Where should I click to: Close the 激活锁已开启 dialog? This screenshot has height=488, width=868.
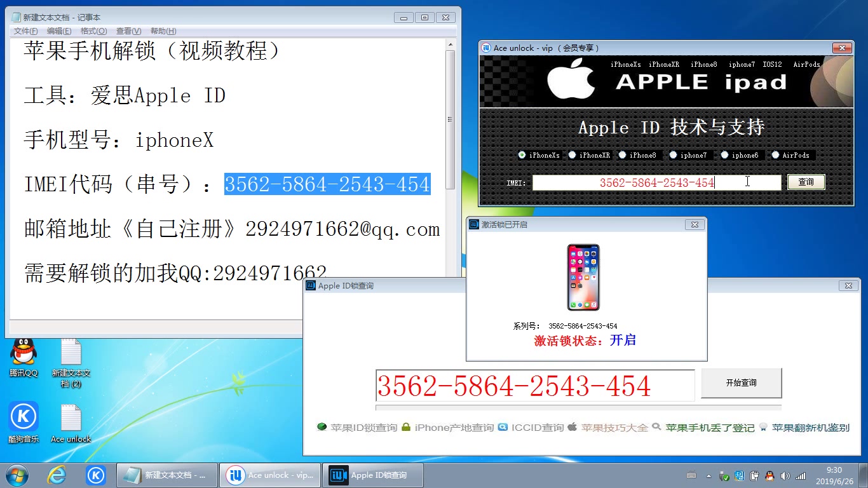click(x=695, y=224)
